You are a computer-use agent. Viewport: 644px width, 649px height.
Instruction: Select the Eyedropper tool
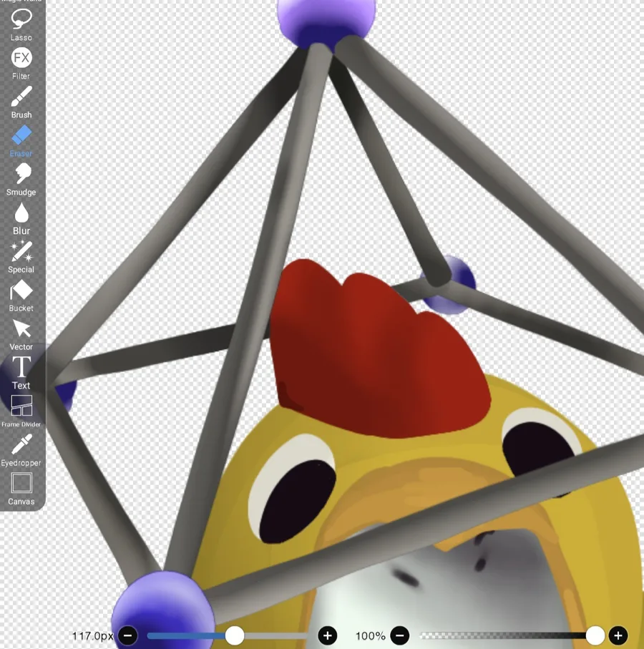pos(21,450)
